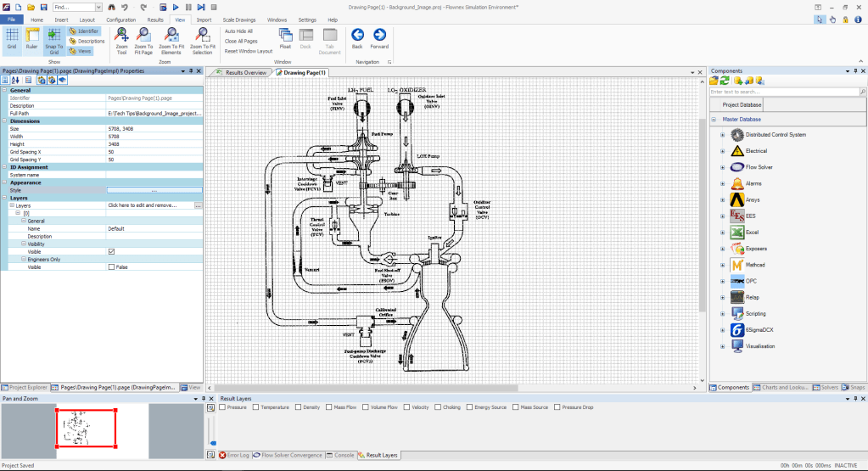Screen dimensions: 868x471
Task: Open the Scale Drawings ribbon tab
Action: [241, 19]
